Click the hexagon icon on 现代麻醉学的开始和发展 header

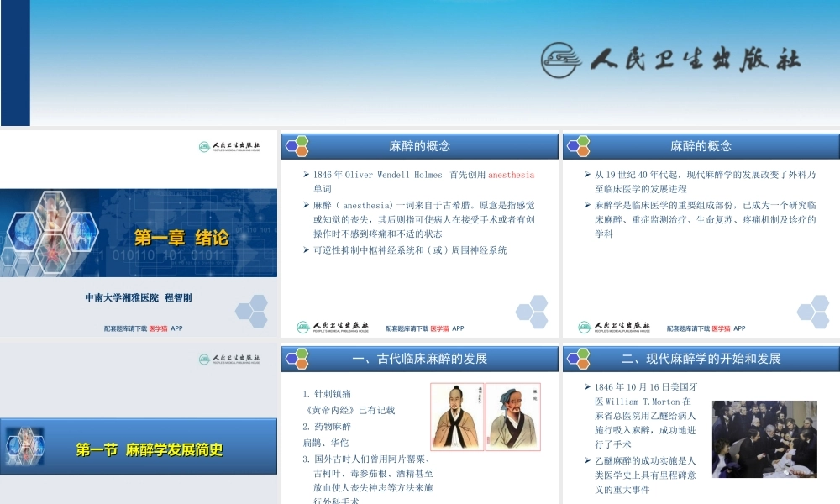point(577,358)
